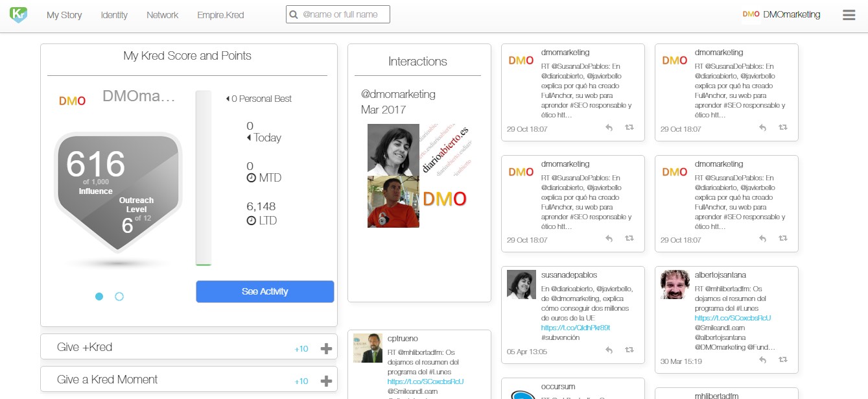
Task: Click the @dmomarketing text in Interactions
Action: (x=398, y=94)
